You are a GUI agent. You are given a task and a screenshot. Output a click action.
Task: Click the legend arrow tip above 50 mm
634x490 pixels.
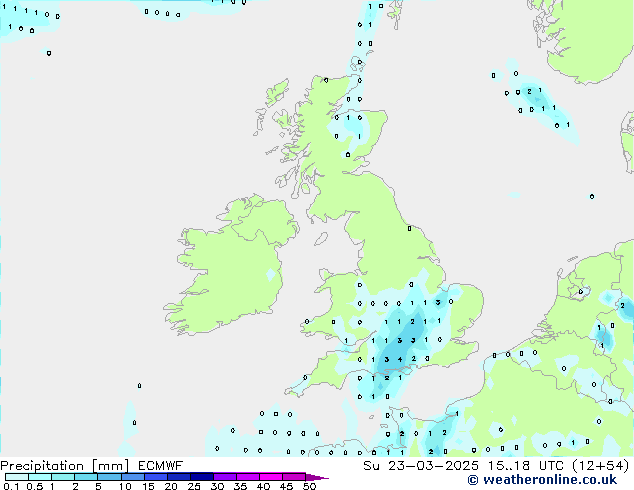pos(317,477)
